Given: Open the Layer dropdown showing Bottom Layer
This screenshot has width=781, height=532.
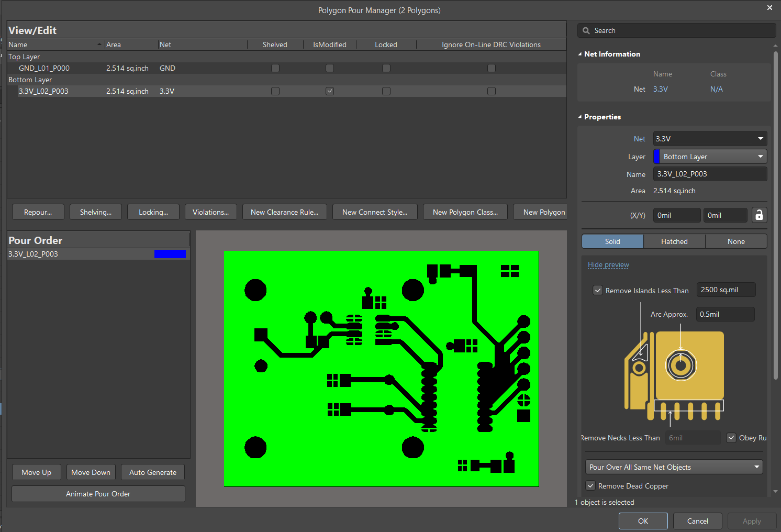Looking at the screenshot, I should coord(710,157).
